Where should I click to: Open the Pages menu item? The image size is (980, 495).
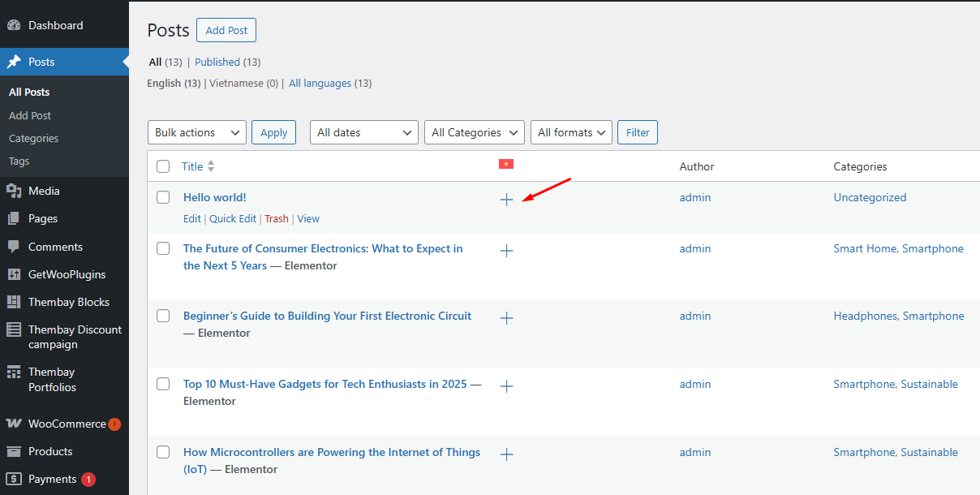click(x=42, y=218)
